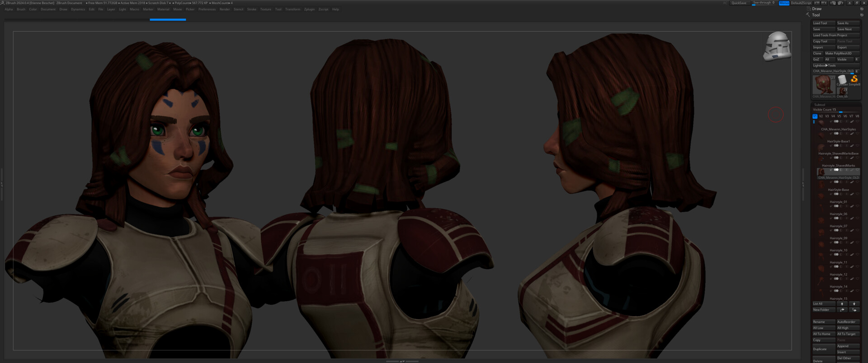This screenshot has height=363, width=868.
Task: Toggle visibility eye of Hairstyle_ShavedMarks subtool
Action: [857, 158]
